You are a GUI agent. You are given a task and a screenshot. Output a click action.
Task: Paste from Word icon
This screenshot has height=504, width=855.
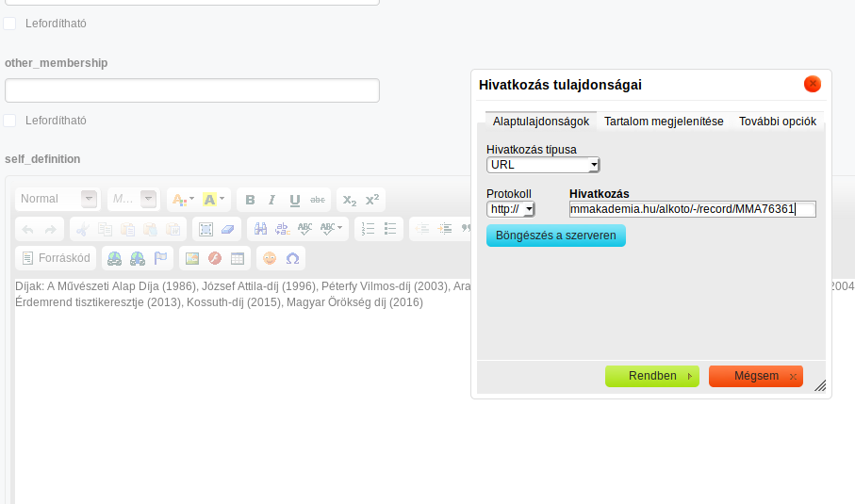(173, 229)
